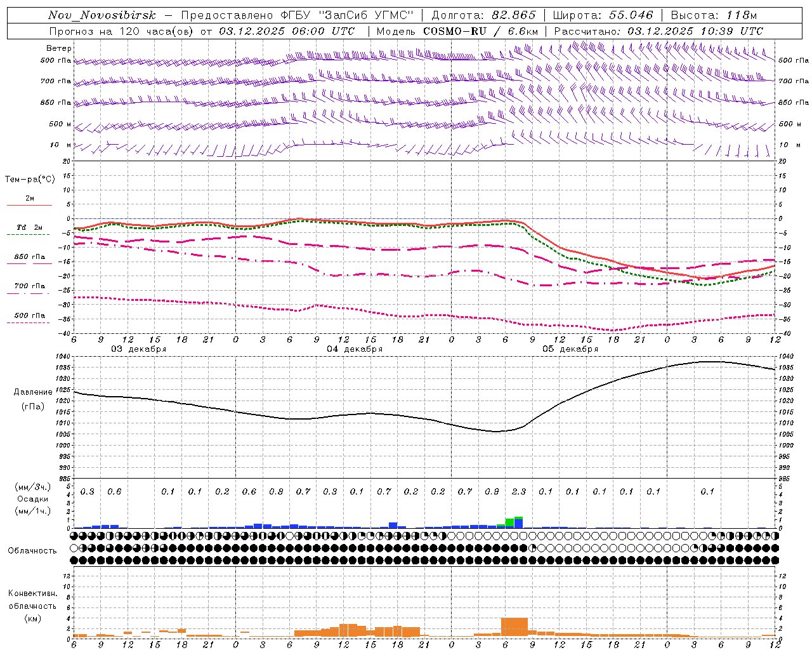Select the Тем-ра(°C) temperature label
Viewport: 812px width, 650px height.
point(30,179)
